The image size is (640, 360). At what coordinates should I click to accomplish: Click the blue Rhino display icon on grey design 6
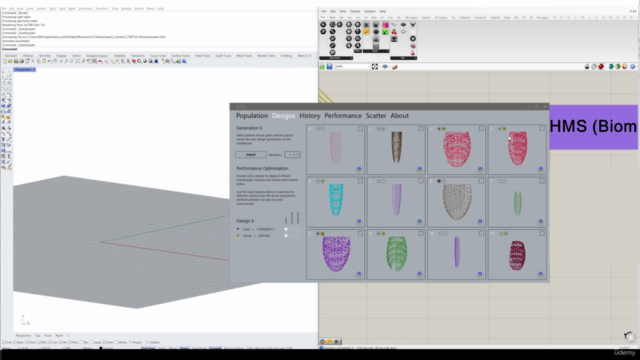480,221
